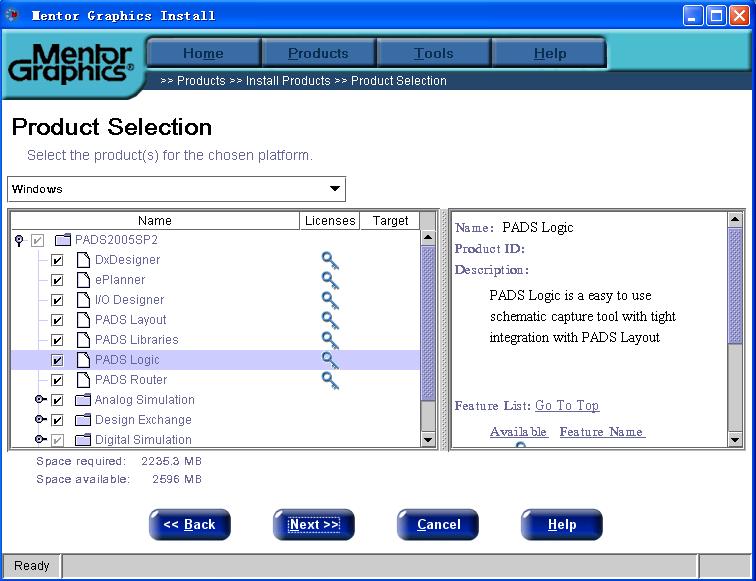The image size is (756, 581).
Task: Open the Products tab
Action: [x=318, y=53]
